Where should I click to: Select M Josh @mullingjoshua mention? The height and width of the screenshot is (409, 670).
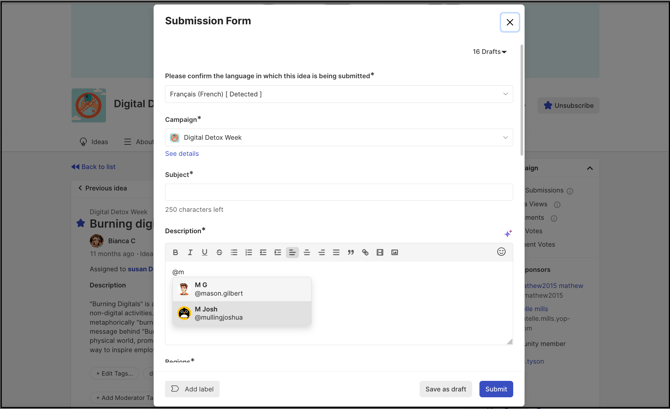(x=242, y=313)
